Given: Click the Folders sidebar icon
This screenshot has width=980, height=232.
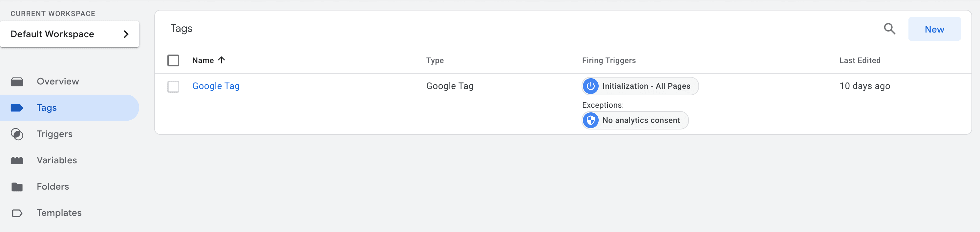Looking at the screenshot, I should click(17, 187).
